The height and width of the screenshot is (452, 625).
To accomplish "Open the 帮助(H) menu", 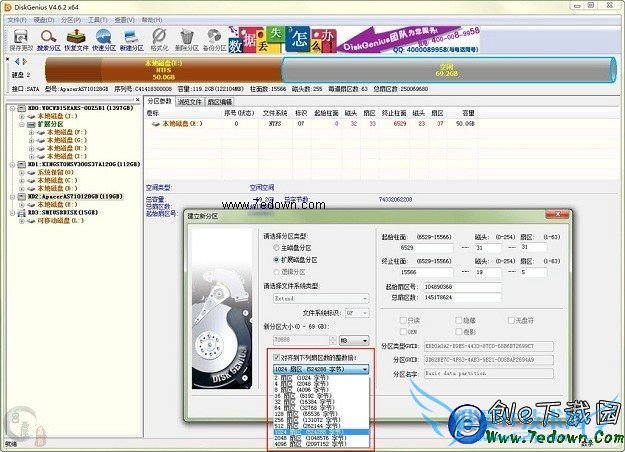I will click(x=152, y=20).
